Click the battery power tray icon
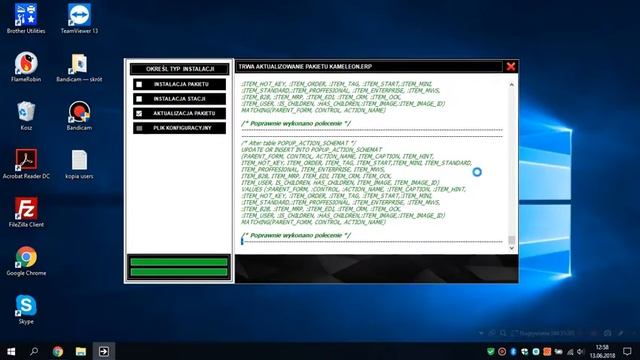Screen dimensions: 640x360 (x=558, y=351)
